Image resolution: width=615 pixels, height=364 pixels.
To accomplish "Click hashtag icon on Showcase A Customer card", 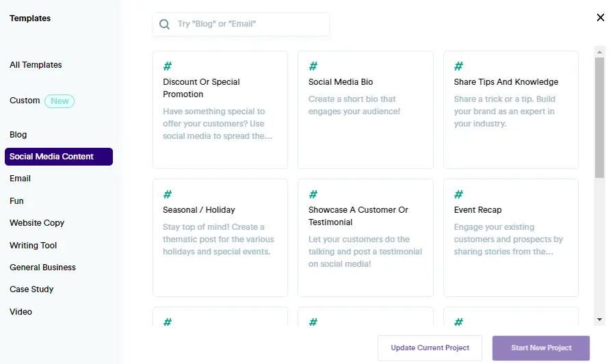I will pos(313,194).
